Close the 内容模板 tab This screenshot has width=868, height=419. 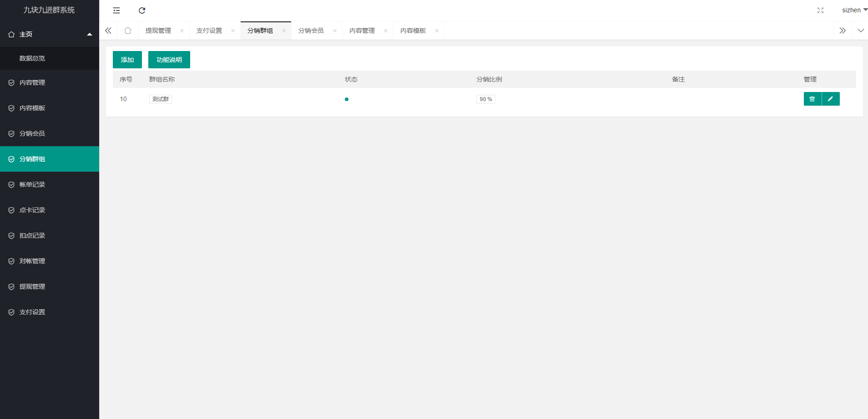coord(437,31)
